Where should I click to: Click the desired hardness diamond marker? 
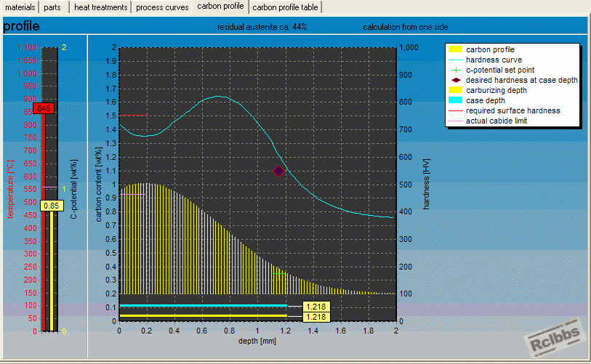[x=278, y=171]
